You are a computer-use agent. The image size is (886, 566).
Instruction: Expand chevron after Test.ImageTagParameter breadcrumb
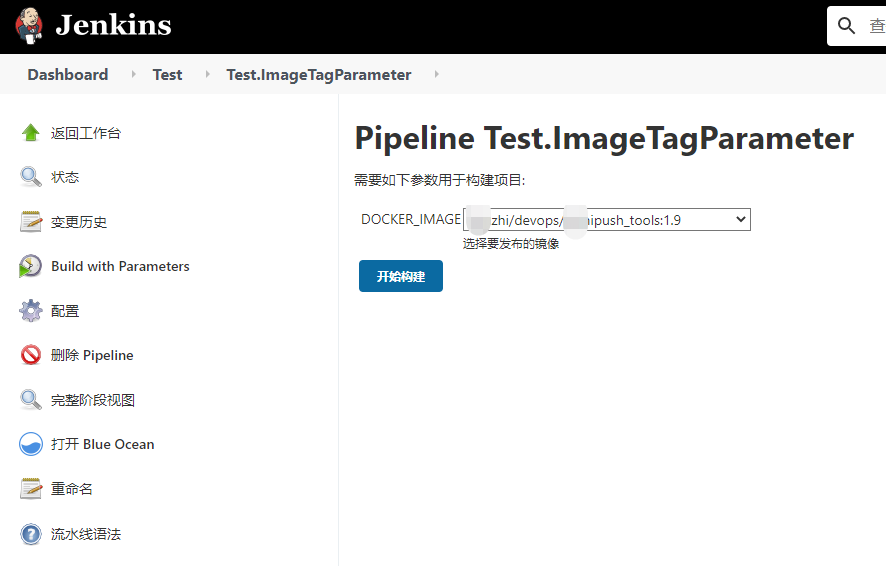[x=436, y=74]
